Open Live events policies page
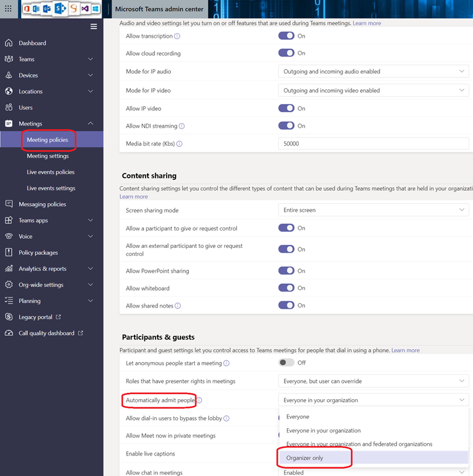Screen dimensions: 473x476 (x=51, y=172)
